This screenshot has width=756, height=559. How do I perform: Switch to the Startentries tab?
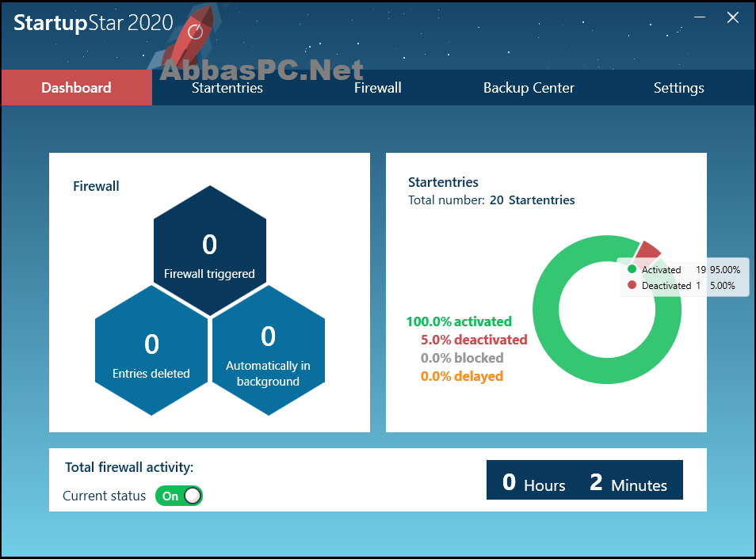pyautogui.click(x=227, y=88)
